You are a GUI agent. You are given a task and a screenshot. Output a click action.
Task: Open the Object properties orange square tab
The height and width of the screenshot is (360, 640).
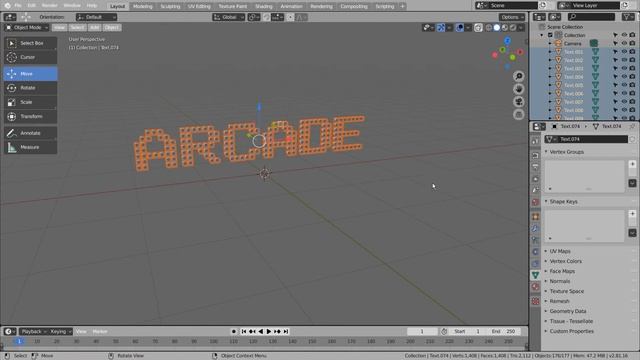(x=536, y=217)
